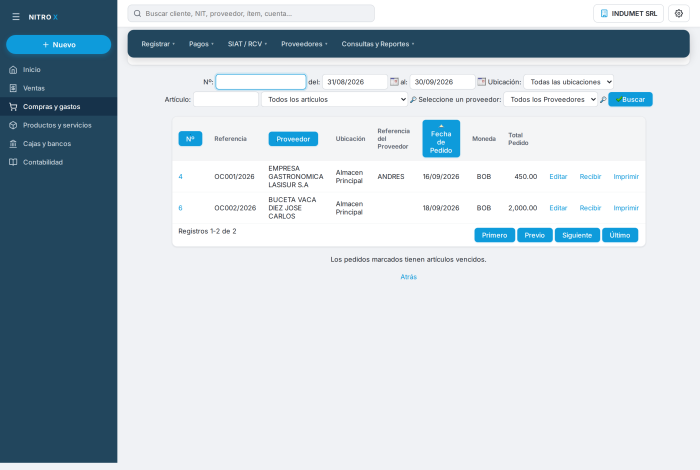
Task: Click the Último pagination button
Action: 620,235
